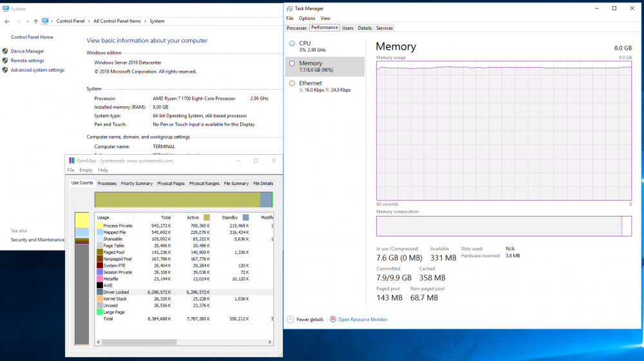
Task: Switch to RamMap Processes tab
Action: coord(107,183)
